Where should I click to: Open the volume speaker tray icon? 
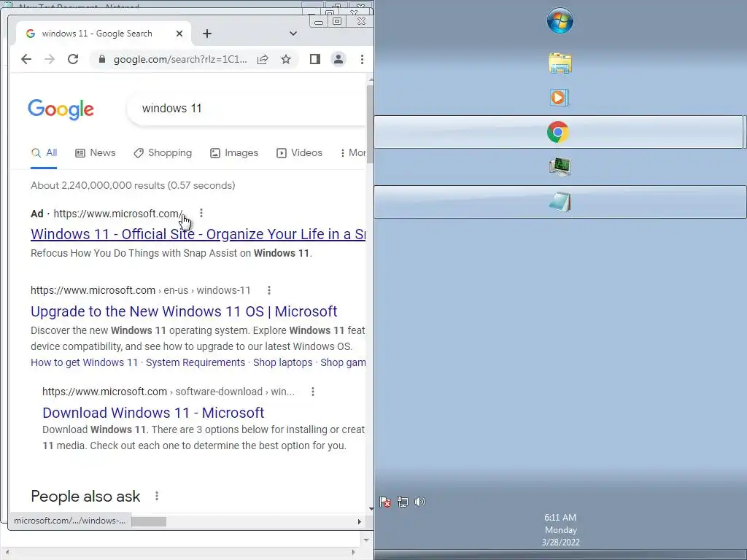click(419, 502)
